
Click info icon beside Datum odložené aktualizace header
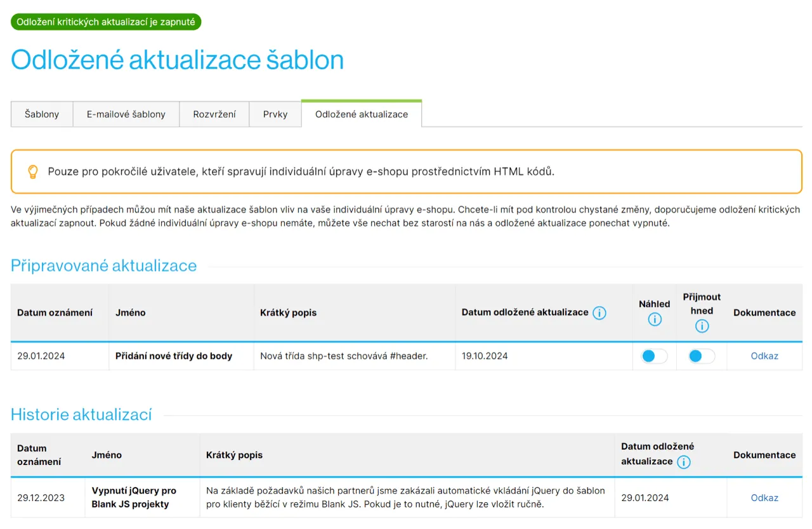coord(599,313)
